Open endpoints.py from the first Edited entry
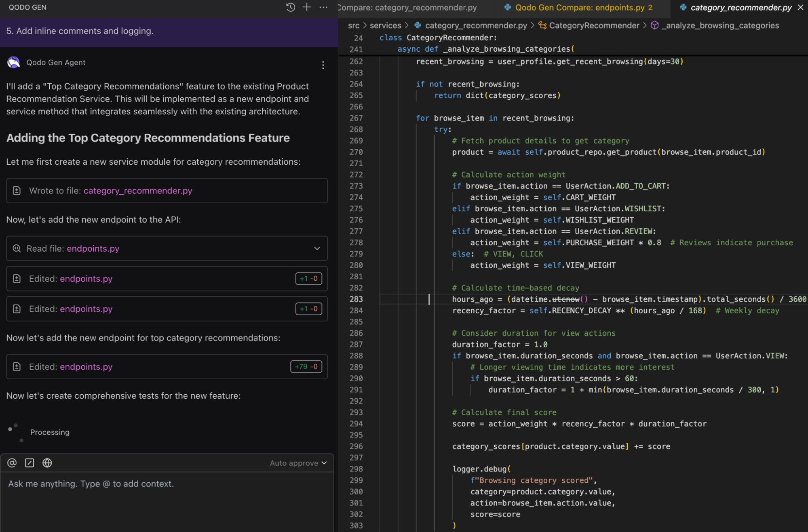This screenshot has height=532, width=808. coord(86,278)
